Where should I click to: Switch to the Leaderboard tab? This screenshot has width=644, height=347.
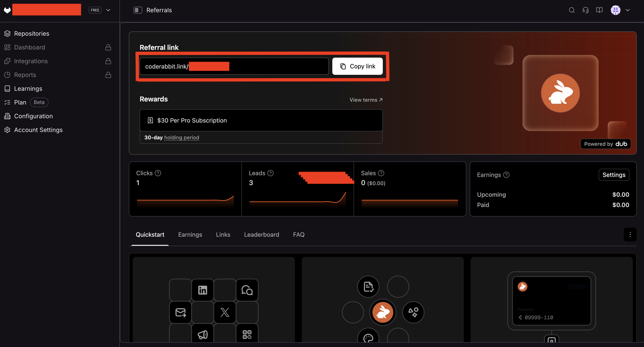[261, 235]
